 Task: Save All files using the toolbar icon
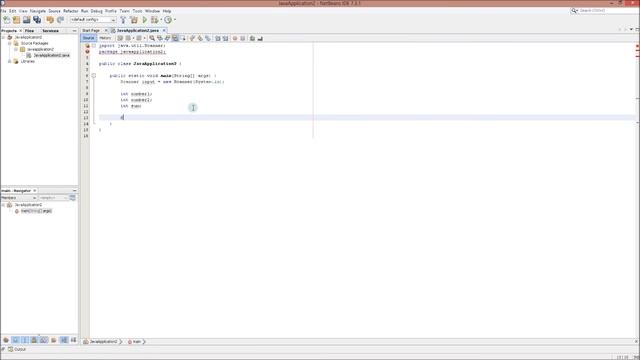[x=37, y=20]
